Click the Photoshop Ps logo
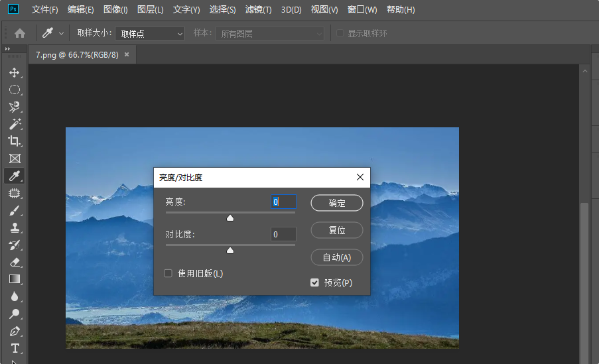The image size is (599, 364). [x=13, y=9]
